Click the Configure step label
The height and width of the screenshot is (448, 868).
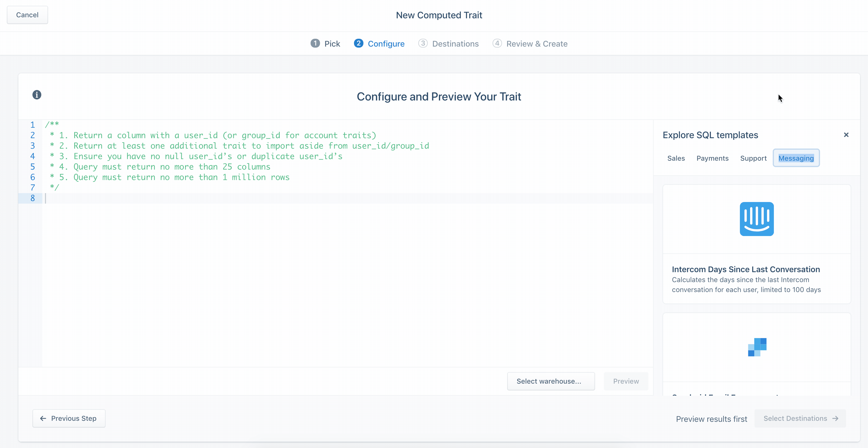coord(386,44)
